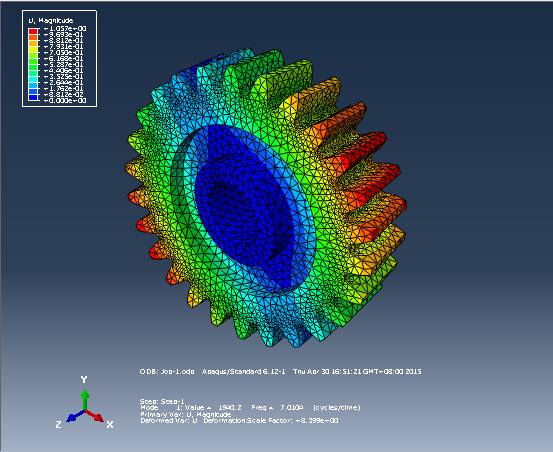The width and height of the screenshot is (553, 452).
Task: Click the Deformation Scale Factor text line
Action: (x=239, y=421)
